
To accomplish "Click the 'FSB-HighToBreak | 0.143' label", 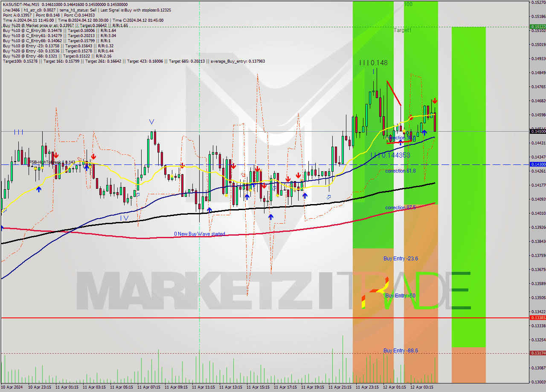I will tap(52, 162).
